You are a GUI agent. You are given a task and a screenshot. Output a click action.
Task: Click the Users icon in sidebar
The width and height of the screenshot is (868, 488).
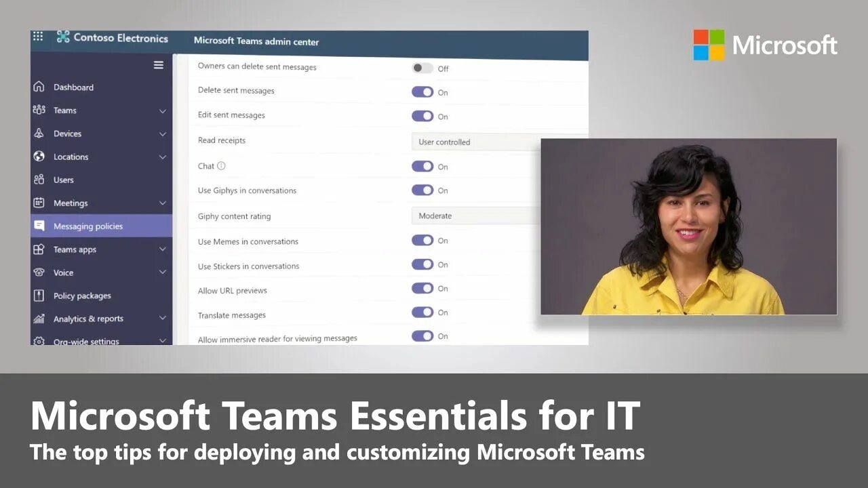[39, 180]
